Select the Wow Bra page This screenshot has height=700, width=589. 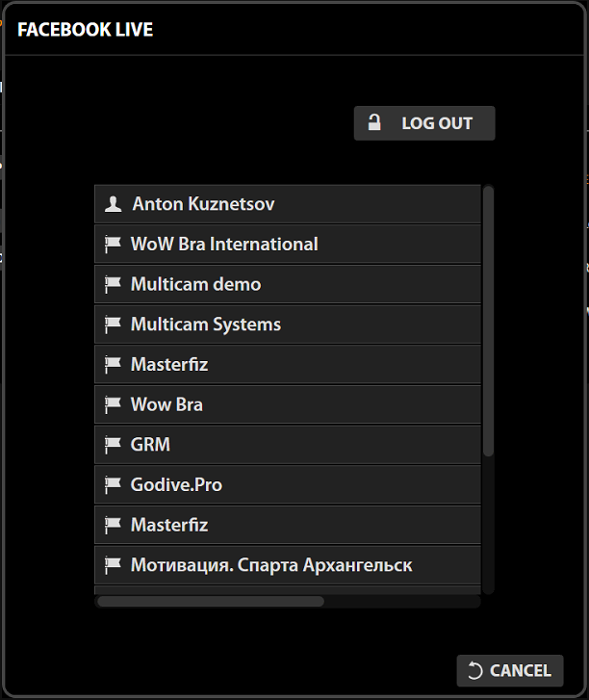pyautogui.click(x=288, y=405)
